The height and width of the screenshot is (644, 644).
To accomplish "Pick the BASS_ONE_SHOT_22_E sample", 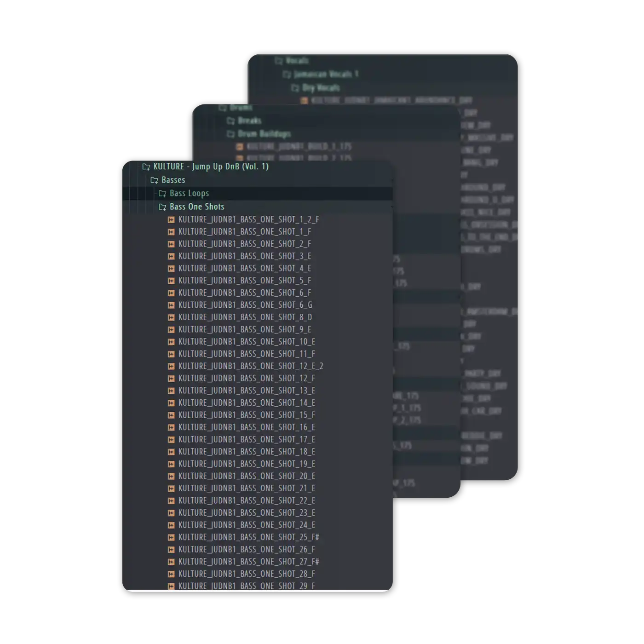I will click(247, 500).
